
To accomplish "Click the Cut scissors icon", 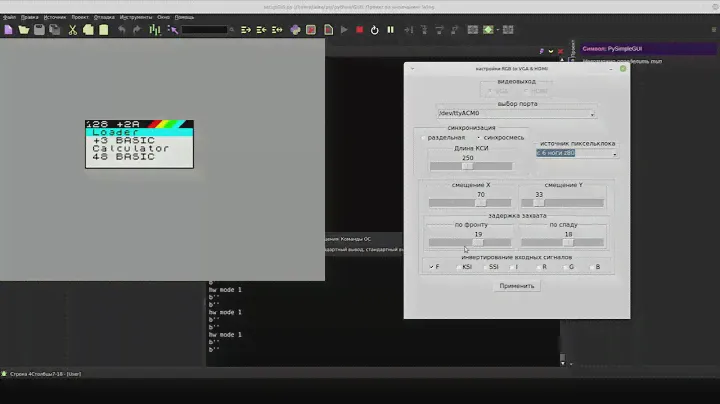I will pyautogui.click(x=72, y=30).
